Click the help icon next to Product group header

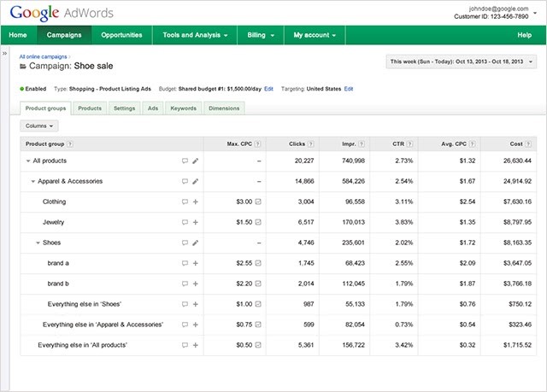(x=70, y=144)
